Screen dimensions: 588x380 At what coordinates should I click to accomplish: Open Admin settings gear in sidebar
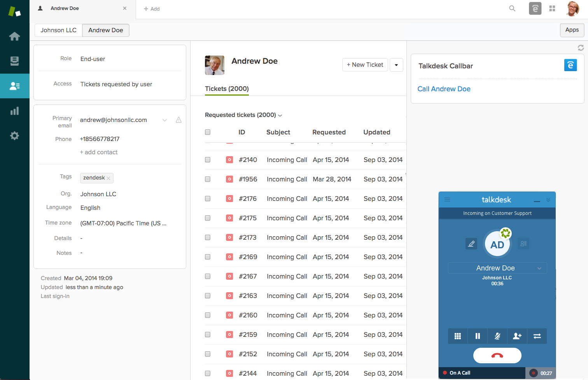click(14, 136)
